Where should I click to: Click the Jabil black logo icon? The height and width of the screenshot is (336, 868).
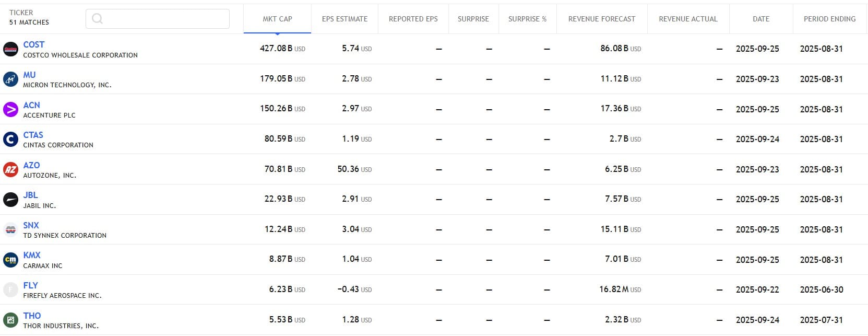[10, 200]
